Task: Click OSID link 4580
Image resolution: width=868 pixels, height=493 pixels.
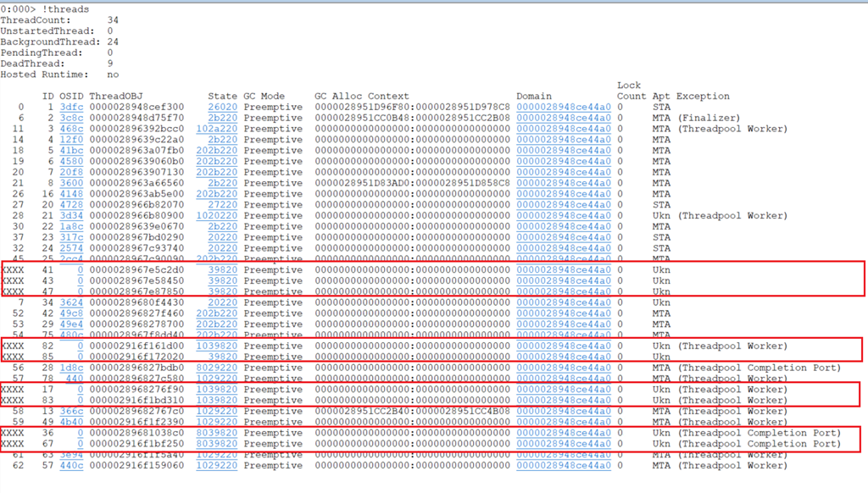Action: point(72,161)
